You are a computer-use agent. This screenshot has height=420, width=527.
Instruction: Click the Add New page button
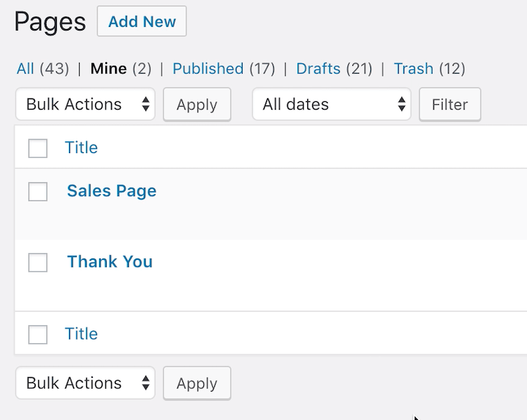(x=141, y=21)
